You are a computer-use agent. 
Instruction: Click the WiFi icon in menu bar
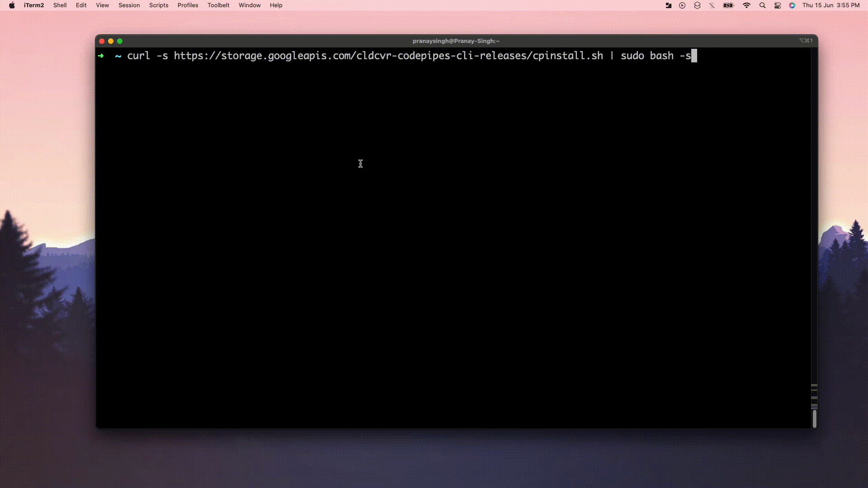click(746, 5)
